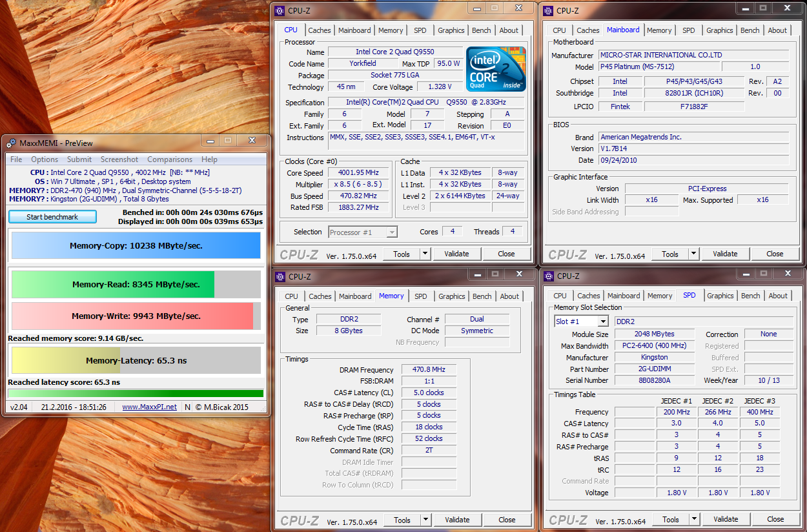Viewport: 807px width, 532px height.
Task: Click the Multiplier x 8.5 (6 - 8.5) value
Action: 360,185
